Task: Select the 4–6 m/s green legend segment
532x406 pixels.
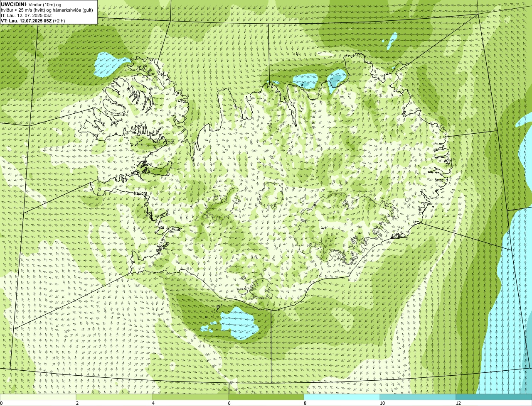Action: (x=190, y=397)
